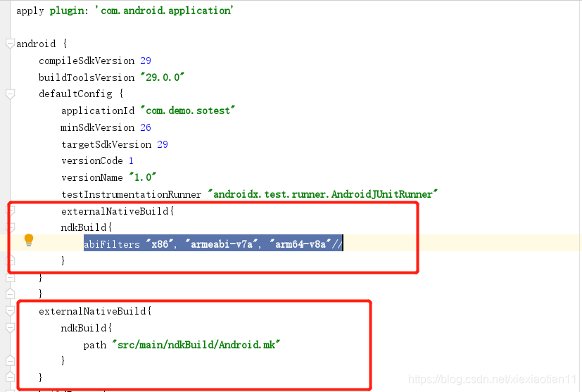This screenshot has height=392, width=582.
Task: Click the highlighted abiFilters keyword
Action: click(112, 244)
